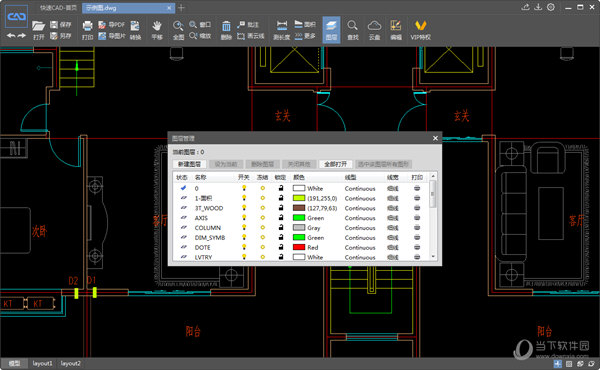This screenshot has height=370, width=600.
Task: Open a file with 打开 folder icon
Action: (x=38, y=30)
